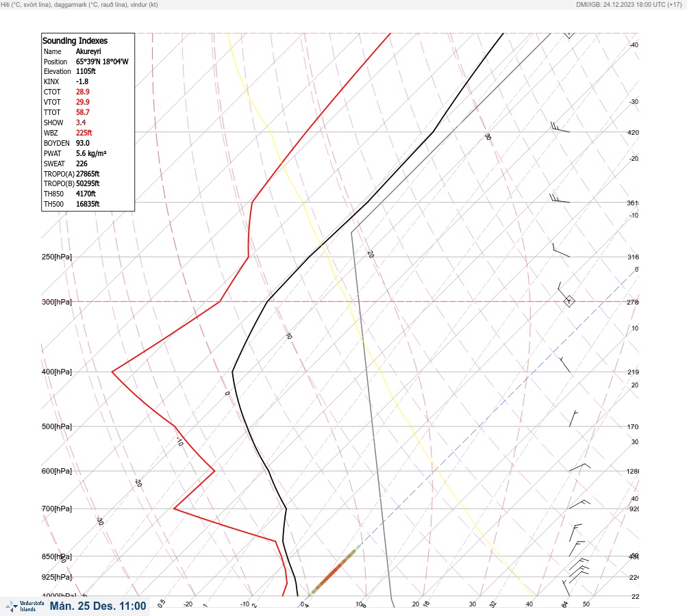Click the tropopause diamond marker at 300 hPa
The image size is (687, 616).
click(x=569, y=301)
